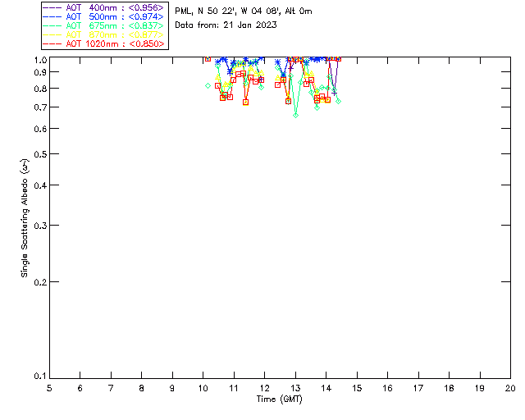
Task: Click the 0.2 y-axis tick label
Action: pyautogui.click(x=40, y=282)
